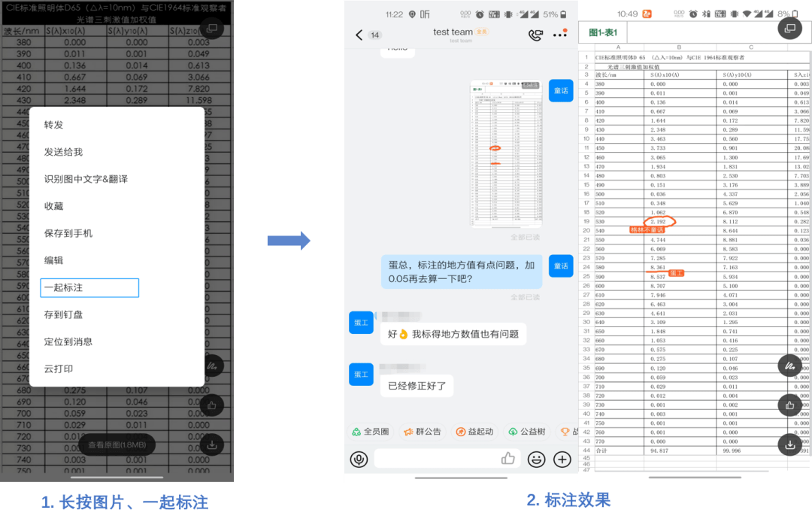Open the three-dot more menu in chat

560,35
